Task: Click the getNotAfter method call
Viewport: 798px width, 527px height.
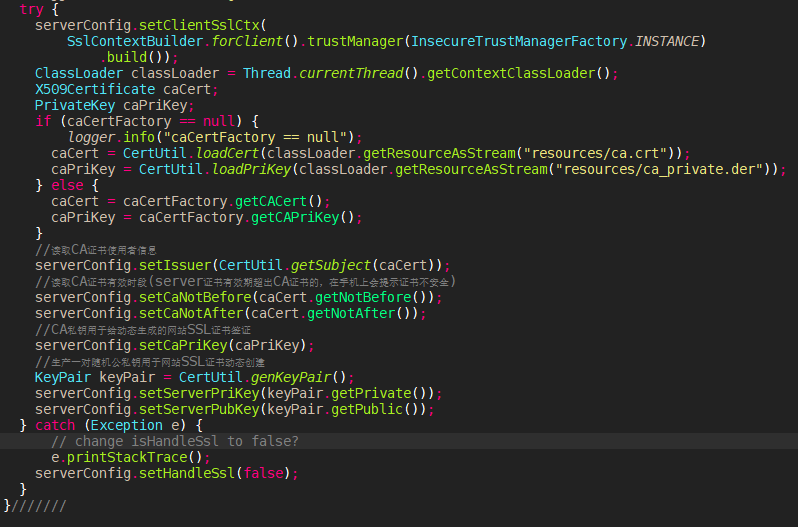Action: coord(351,313)
